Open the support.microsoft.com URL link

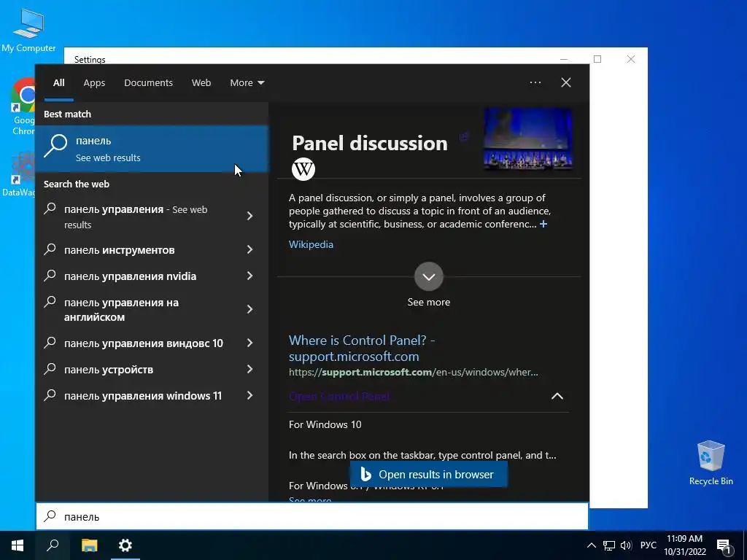click(x=414, y=373)
